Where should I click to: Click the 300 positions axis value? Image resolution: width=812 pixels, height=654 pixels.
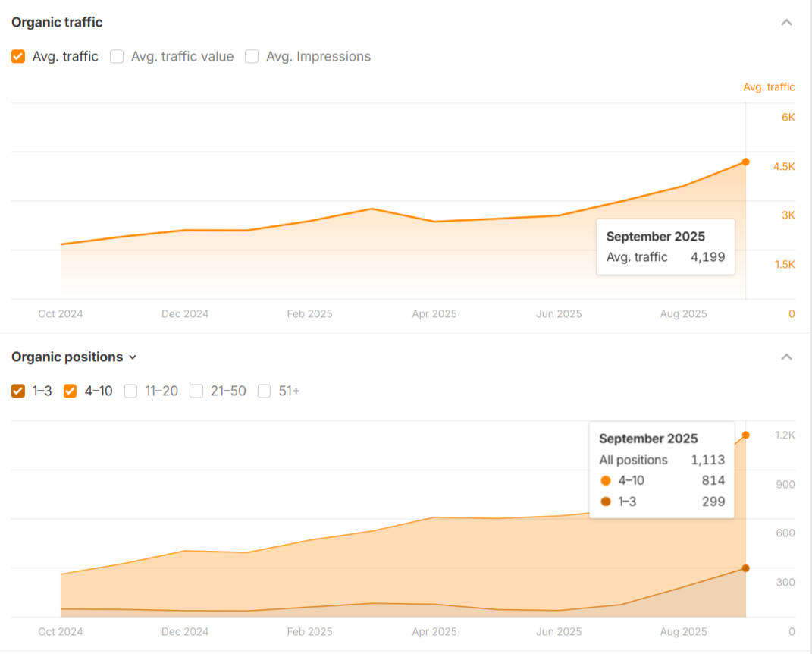785,583
